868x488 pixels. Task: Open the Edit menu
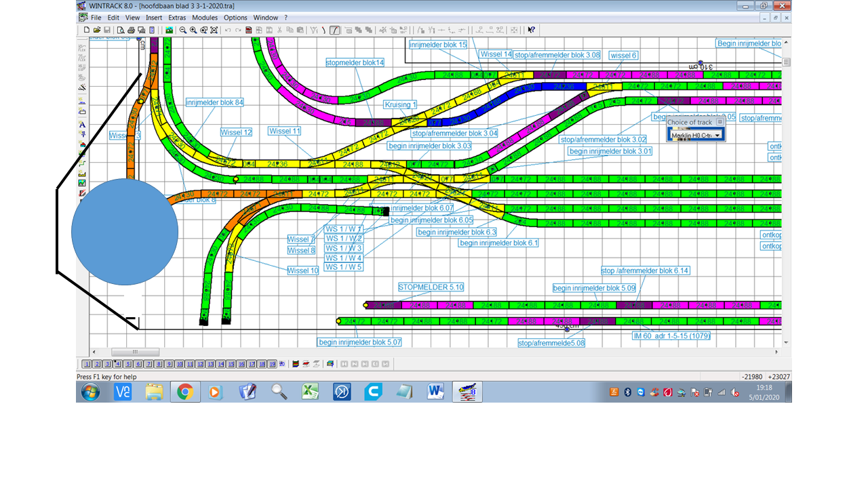113,18
